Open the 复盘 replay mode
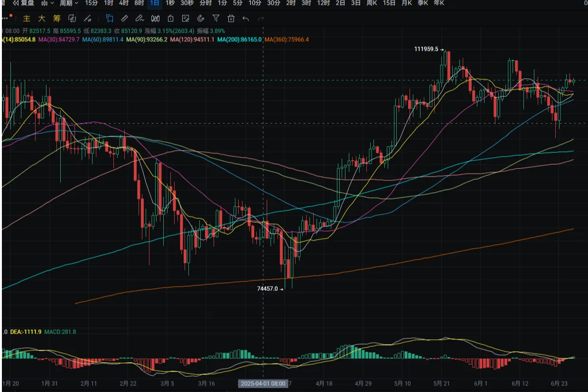The width and height of the screenshot is (588, 392). [x=23, y=3]
